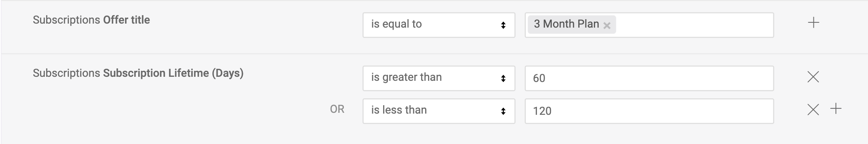Delete the 'is greater than' 60 condition

tap(813, 77)
